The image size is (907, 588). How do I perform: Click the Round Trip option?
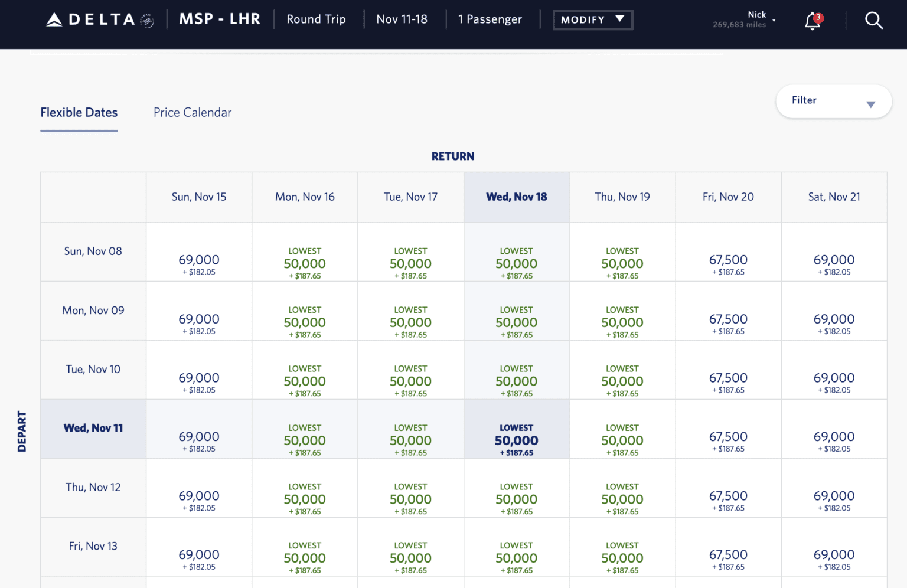316,19
